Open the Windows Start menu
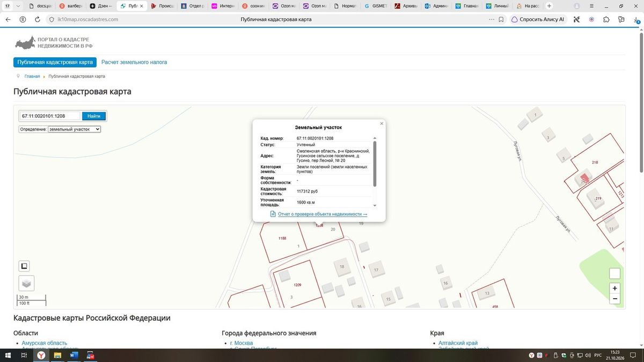The width and height of the screenshot is (644, 362). 8,355
